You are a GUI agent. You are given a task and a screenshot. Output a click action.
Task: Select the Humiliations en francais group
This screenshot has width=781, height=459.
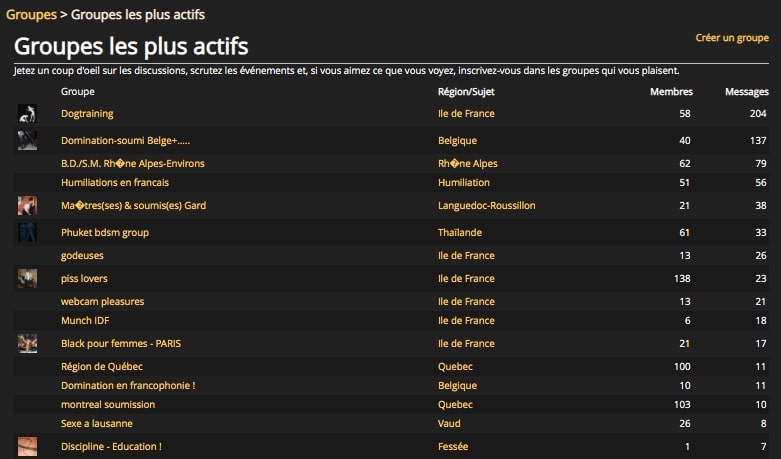[115, 183]
